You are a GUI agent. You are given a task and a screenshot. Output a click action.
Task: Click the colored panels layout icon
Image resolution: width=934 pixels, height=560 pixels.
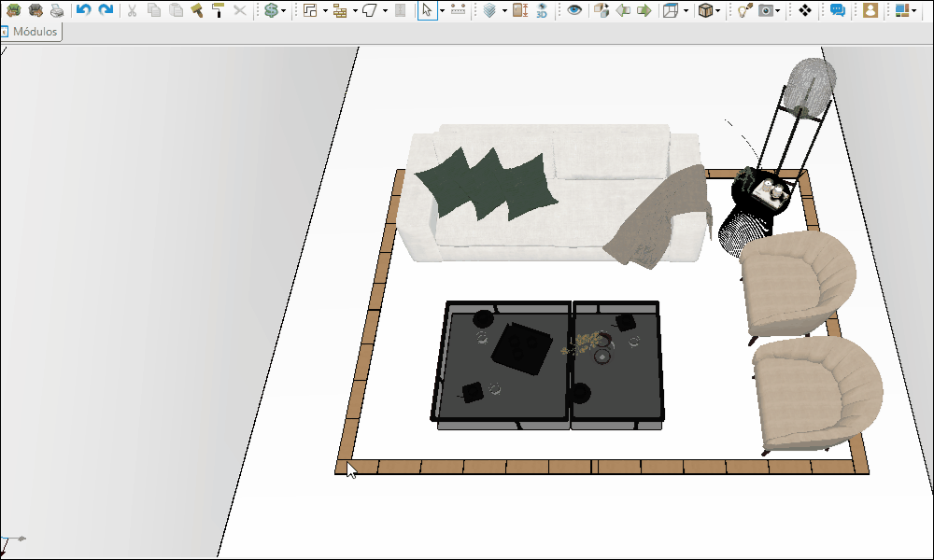point(902,10)
